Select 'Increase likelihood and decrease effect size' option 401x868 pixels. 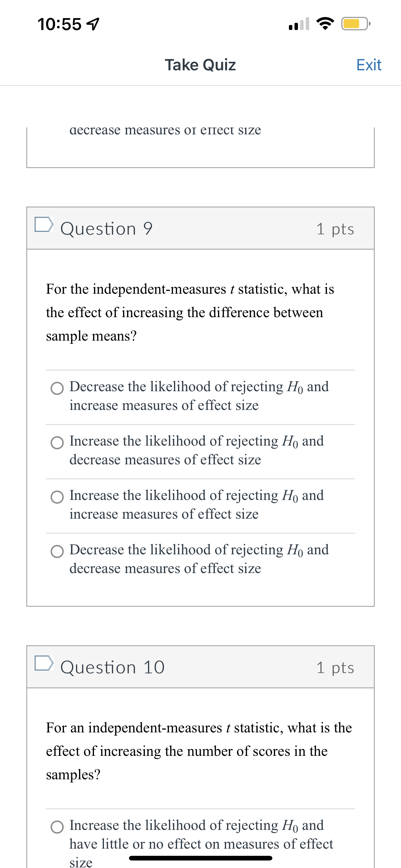click(x=57, y=443)
